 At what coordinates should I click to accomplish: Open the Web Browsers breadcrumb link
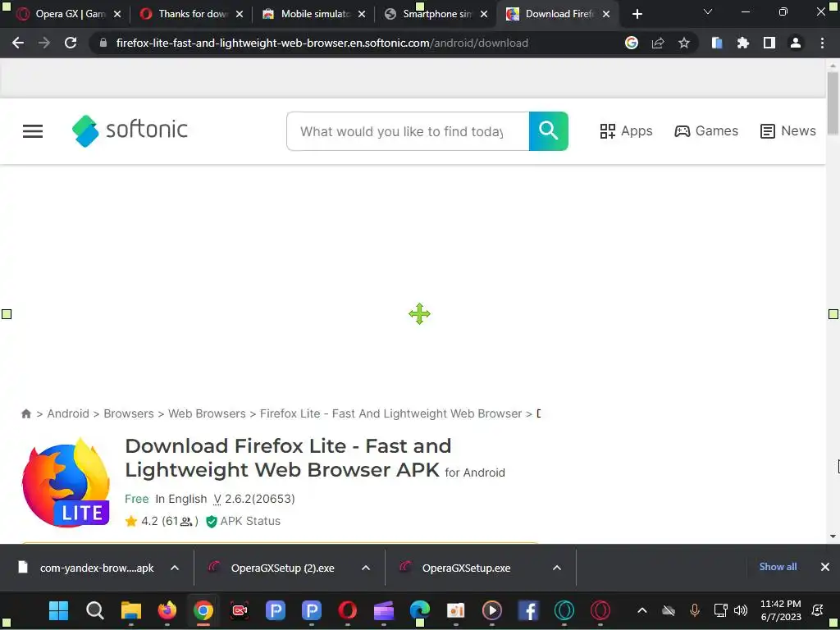tap(207, 413)
